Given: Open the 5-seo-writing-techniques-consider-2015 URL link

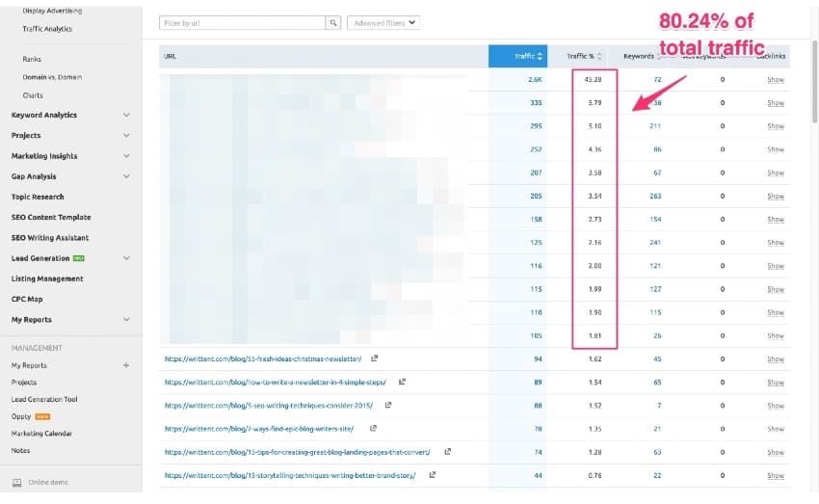Looking at the screenshot, I should [x=269, y=406].
